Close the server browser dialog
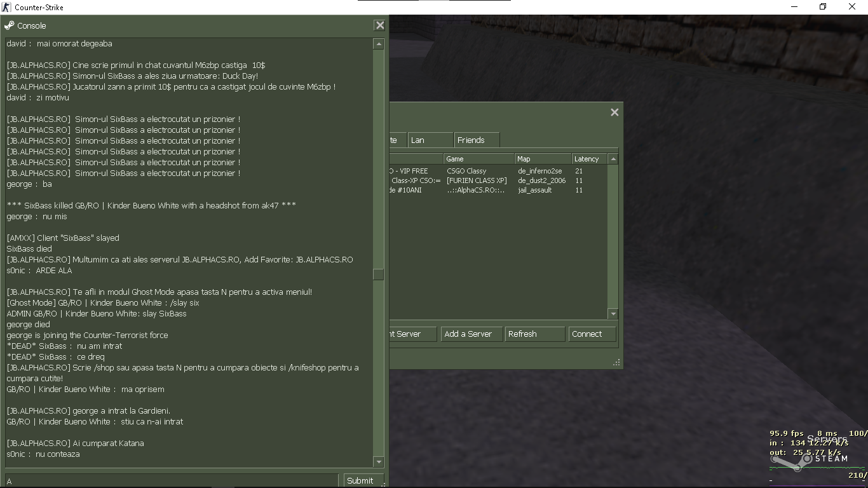Viewport: 868px width, 488px height. 614,112
